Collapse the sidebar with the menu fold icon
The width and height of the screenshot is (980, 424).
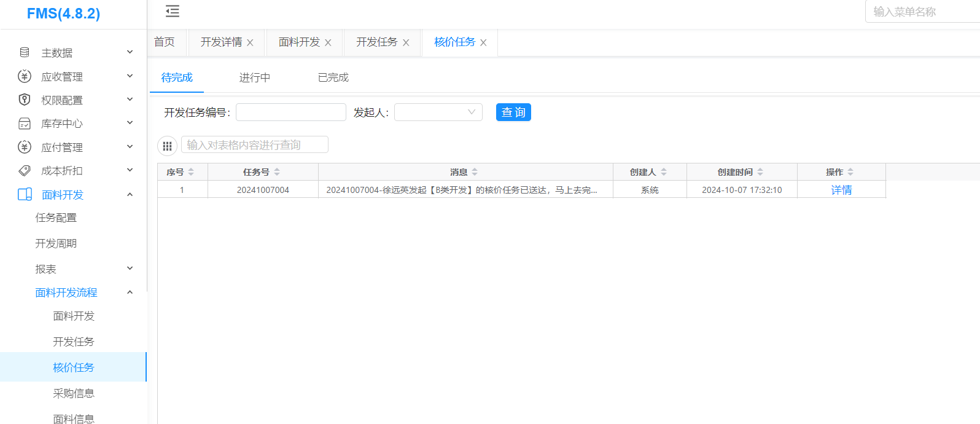(173, 11)
